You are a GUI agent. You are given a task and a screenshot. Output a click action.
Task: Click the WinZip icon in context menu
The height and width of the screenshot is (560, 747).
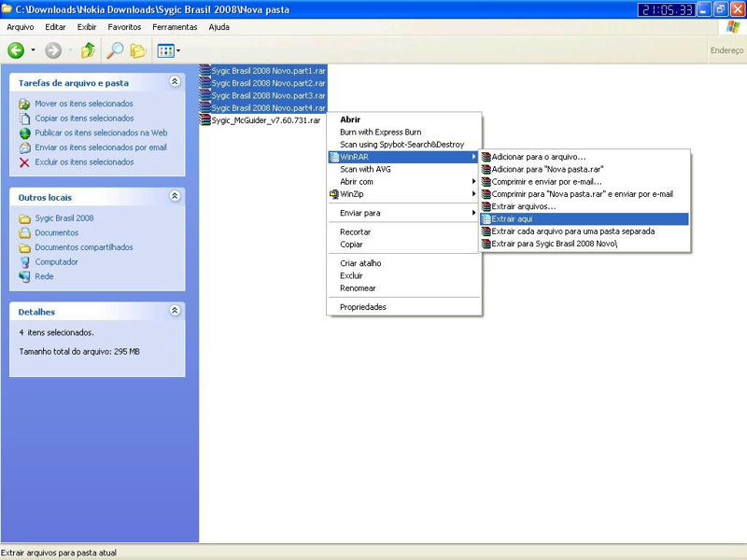coord(334,194)
